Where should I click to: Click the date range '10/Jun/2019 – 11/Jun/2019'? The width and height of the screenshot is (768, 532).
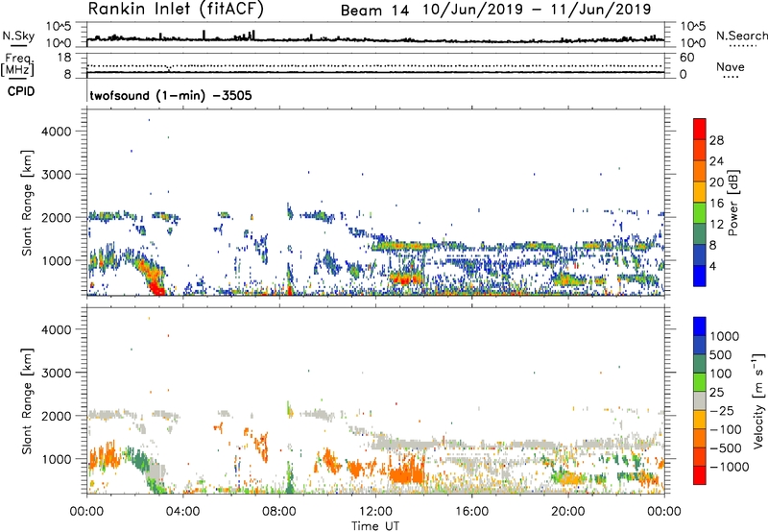point(537,10)
